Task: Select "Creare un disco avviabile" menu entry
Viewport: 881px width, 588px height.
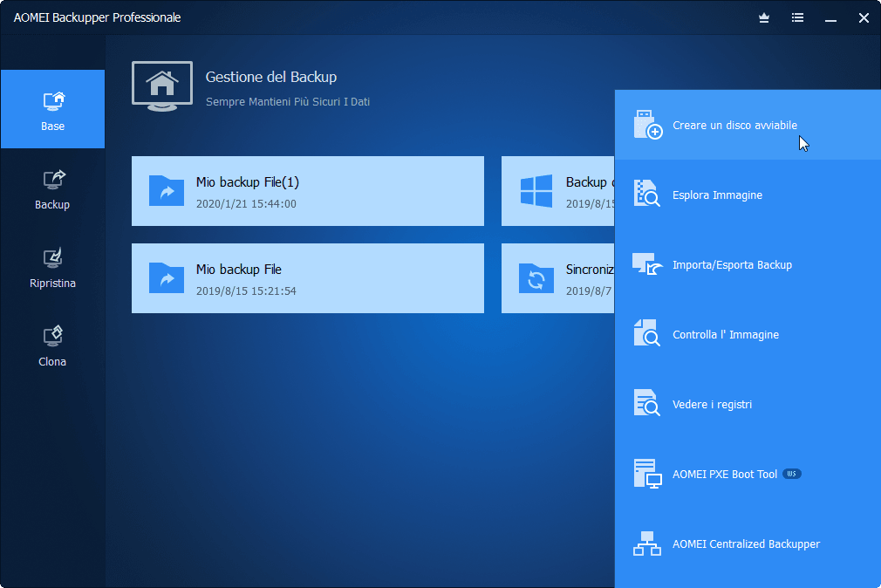Action: [734, 126]
